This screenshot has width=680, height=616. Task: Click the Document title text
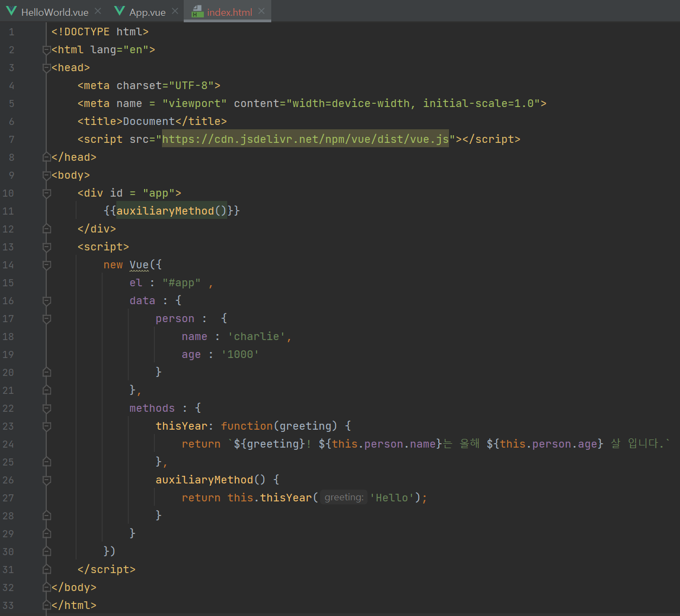tap(149, 122)
